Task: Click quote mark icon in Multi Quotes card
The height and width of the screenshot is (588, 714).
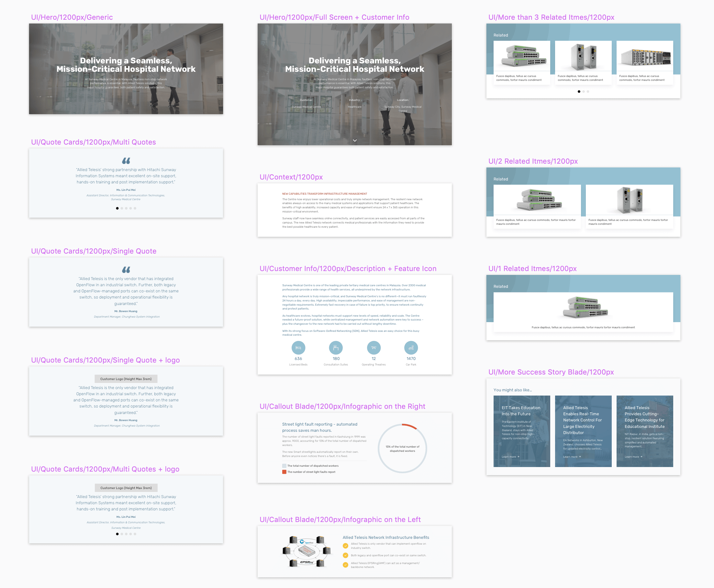Action: pyautogui.click(x=126, y=160)
